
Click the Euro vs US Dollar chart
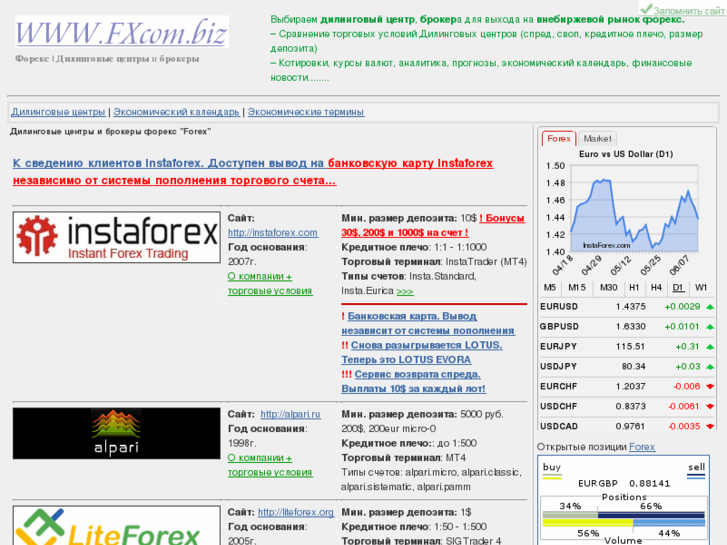coord(625,213)
